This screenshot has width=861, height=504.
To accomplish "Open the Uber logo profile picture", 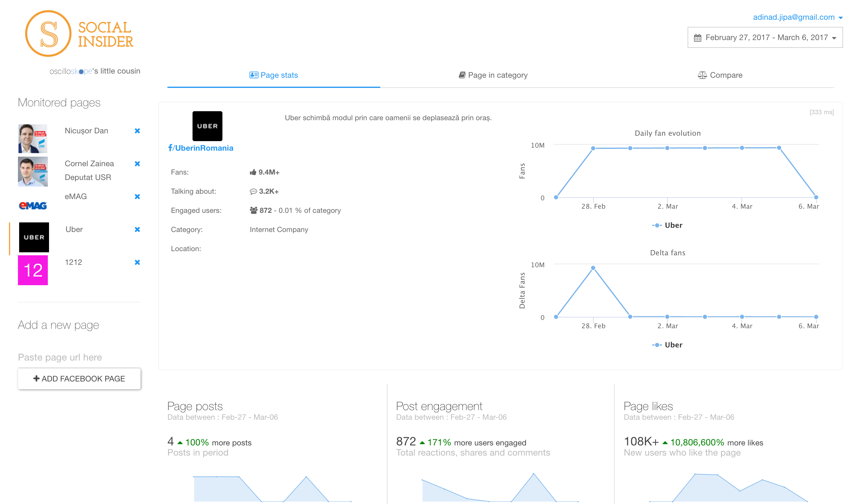I will [x=207, y=126].
